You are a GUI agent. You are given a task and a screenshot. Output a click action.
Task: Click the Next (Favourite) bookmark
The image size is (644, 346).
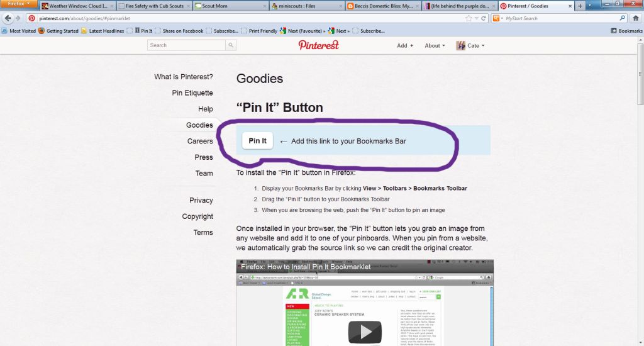tap(302, 31)
